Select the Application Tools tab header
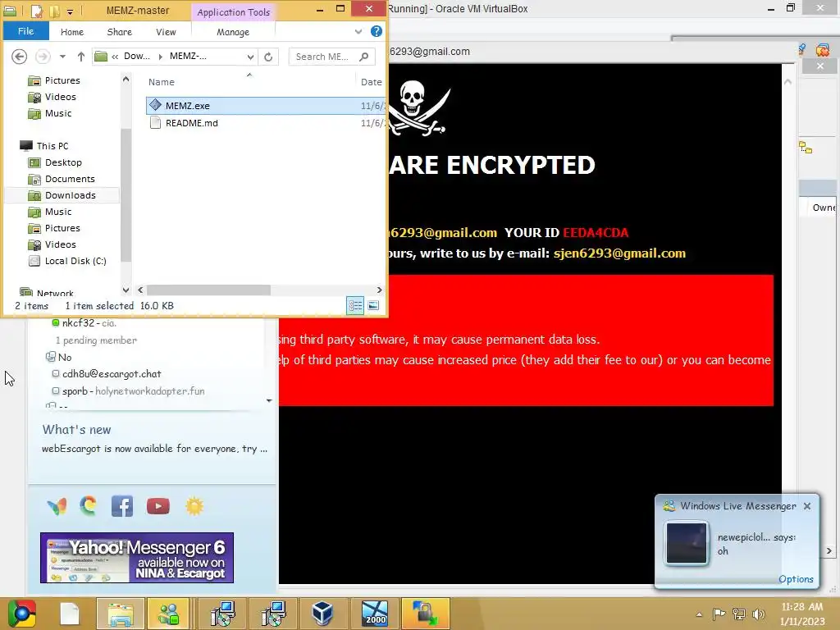The height and width of the screenshot is (630, 840). (234, 11)
